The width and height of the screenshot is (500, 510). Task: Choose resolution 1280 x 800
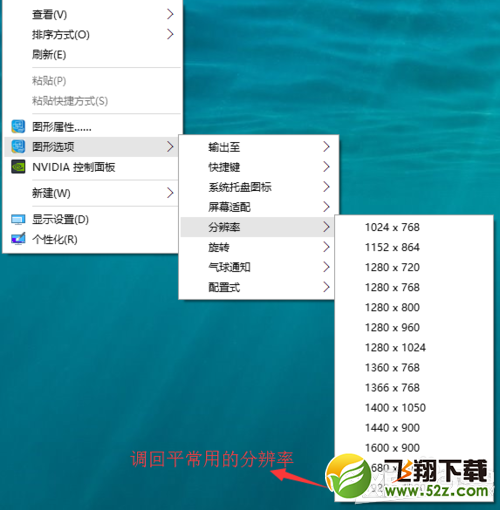(x=414, y=307)
